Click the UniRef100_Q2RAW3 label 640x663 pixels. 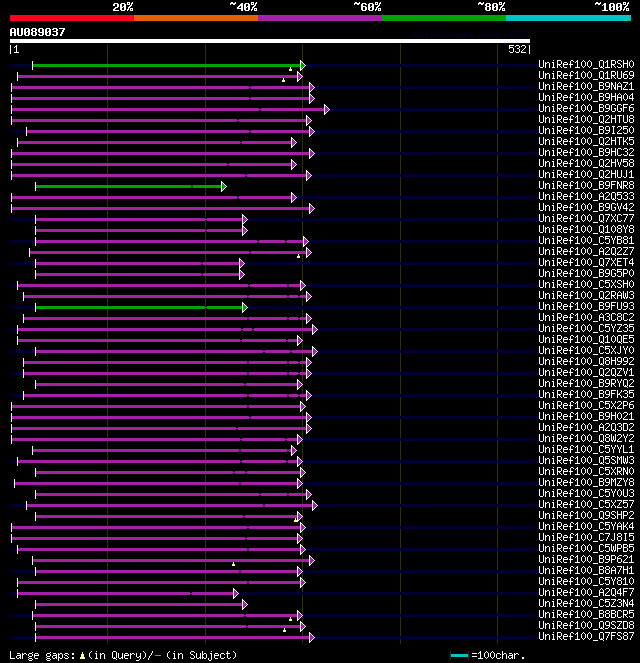click(586, 295)
